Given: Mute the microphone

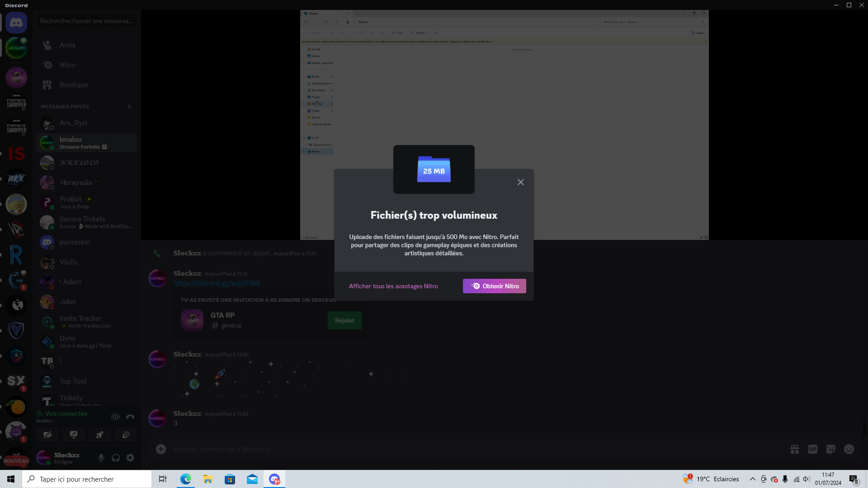Looking at the screenshot, I should [x=101, y=458].
